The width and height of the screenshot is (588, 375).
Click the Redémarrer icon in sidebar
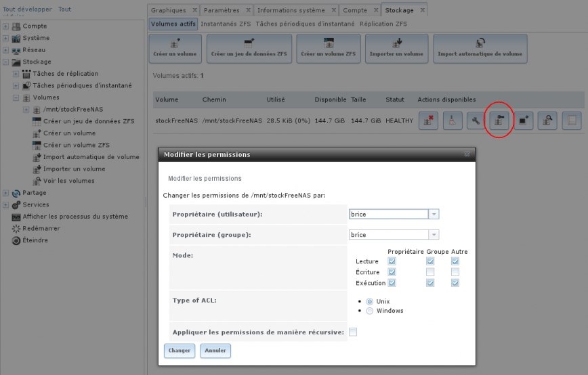[17, 229]
